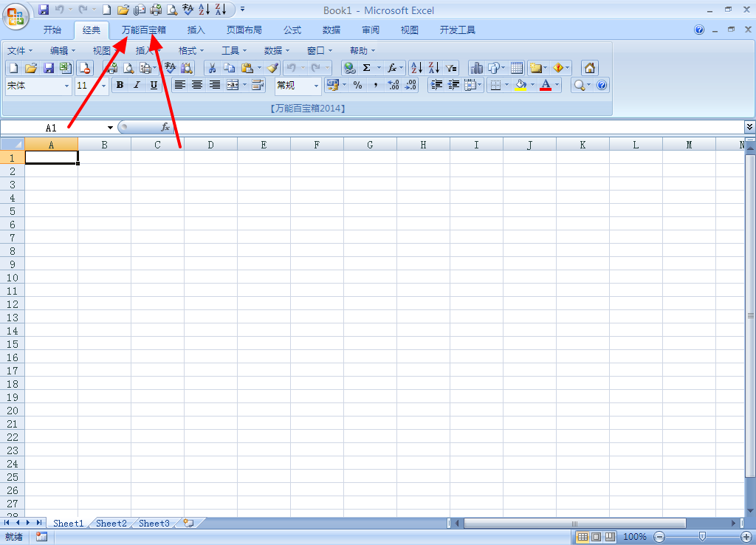
Task: Click the Home house icon
Action: pyautogui.click(x=590, y=68)
